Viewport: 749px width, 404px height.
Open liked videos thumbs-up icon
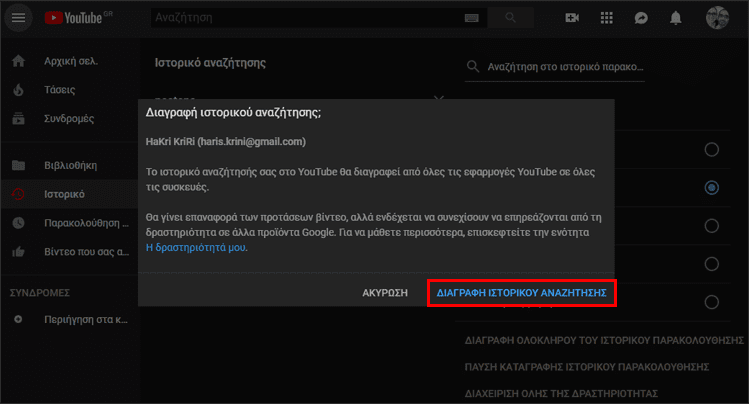coord(19,251)
